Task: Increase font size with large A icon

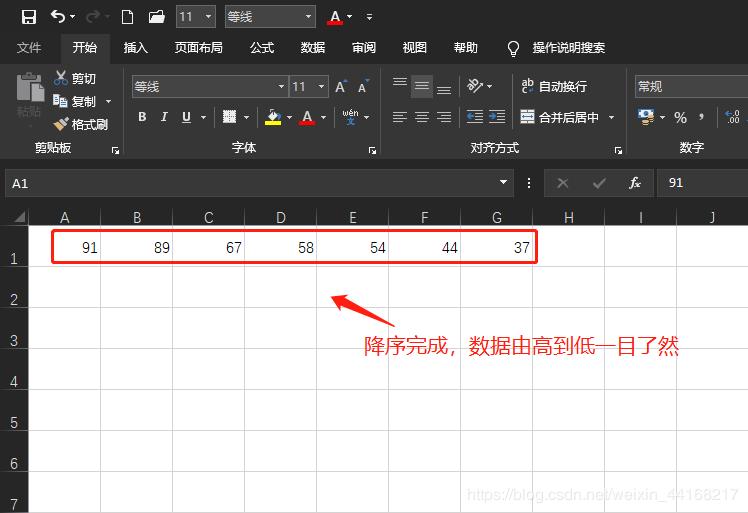Action: coord(341,86)
